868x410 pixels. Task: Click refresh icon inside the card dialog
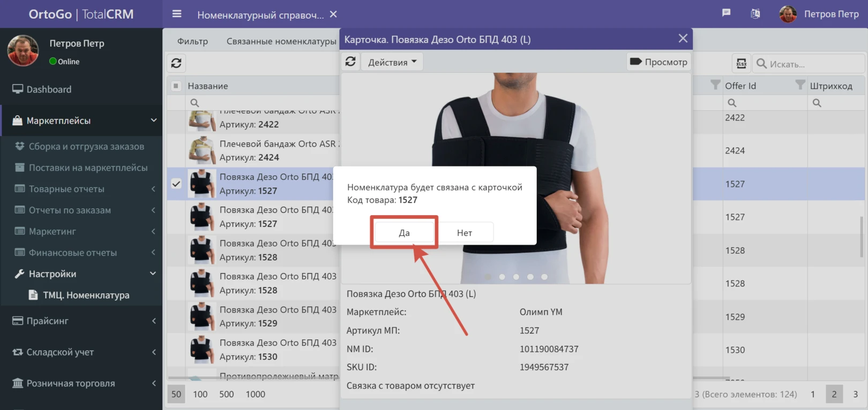(350, 62)
